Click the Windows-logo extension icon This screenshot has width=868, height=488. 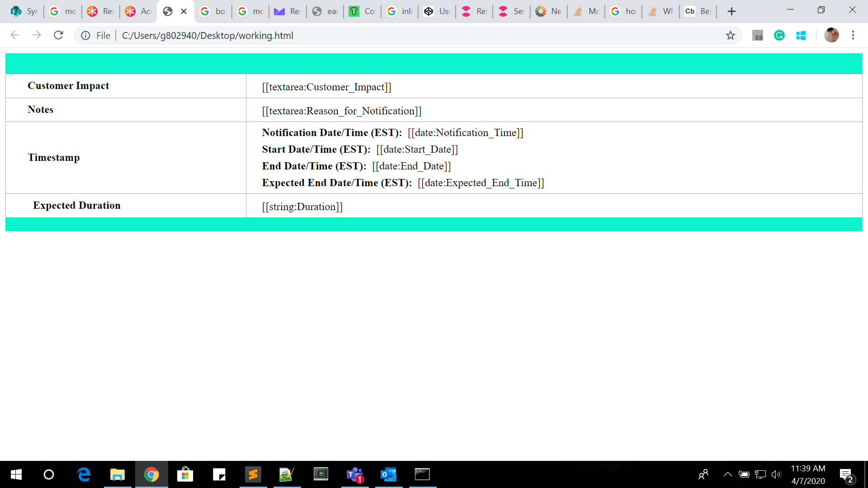click(801, 35)
